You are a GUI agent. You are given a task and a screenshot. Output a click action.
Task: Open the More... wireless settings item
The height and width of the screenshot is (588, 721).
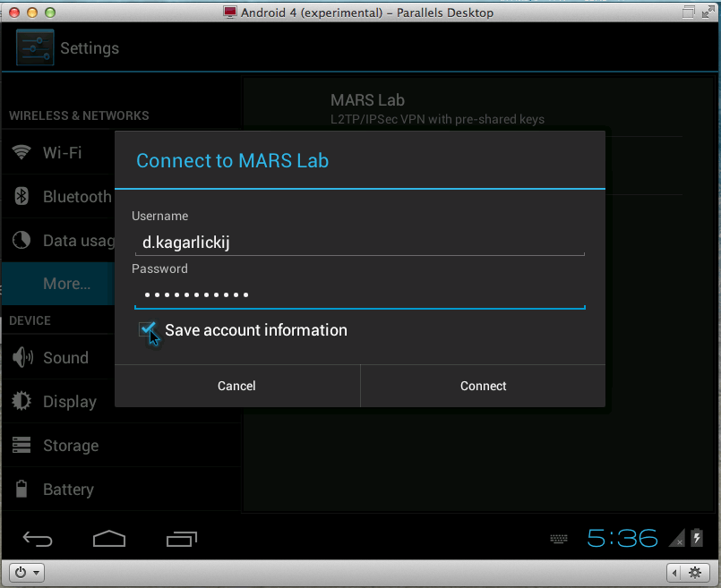58,284
